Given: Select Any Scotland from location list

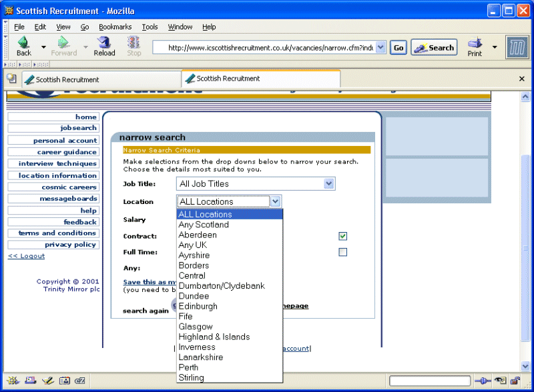Looking at the screenshot, I should point(230,225).
